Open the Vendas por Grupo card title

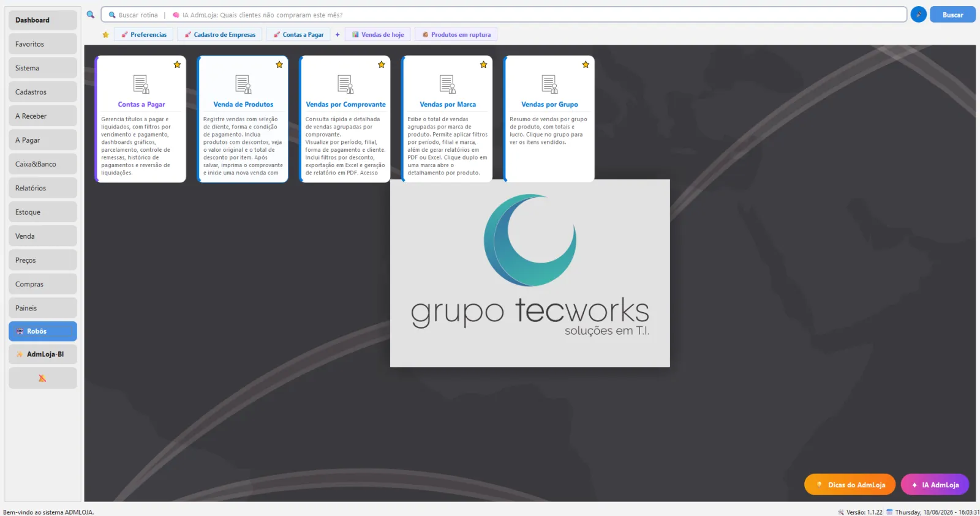[550, 105]
